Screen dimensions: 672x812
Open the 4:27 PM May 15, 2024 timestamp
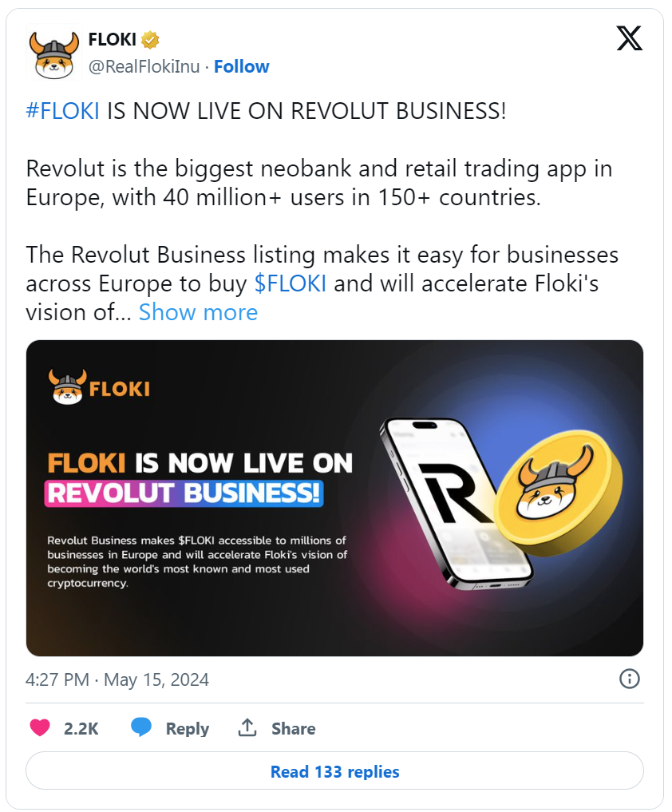(117, 679)
